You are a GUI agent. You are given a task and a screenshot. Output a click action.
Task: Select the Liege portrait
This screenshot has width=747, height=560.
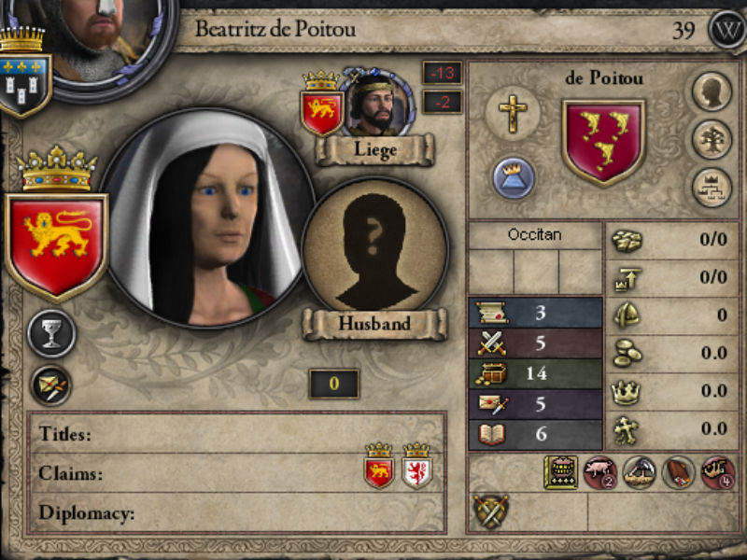[x=376, y=104]
